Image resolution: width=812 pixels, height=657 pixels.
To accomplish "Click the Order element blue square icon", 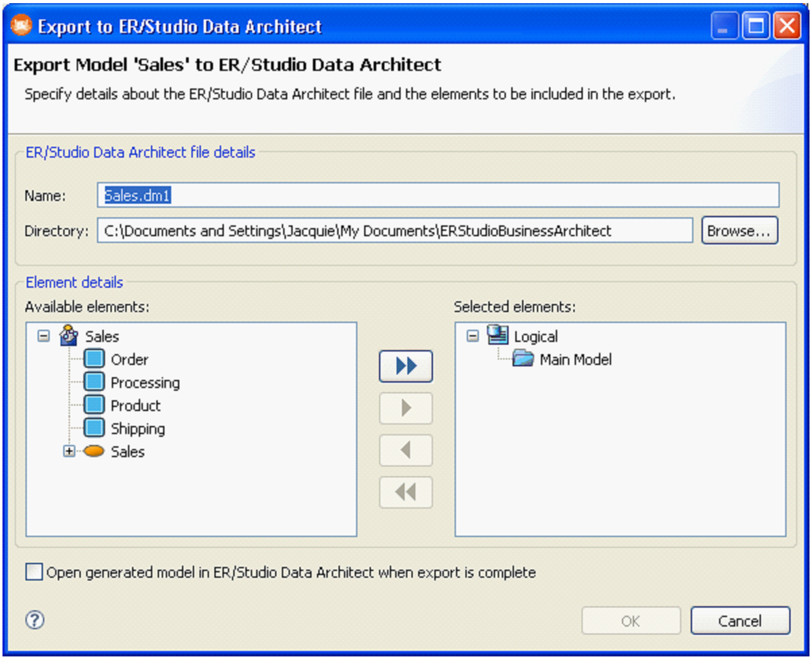I will [94, 358].
